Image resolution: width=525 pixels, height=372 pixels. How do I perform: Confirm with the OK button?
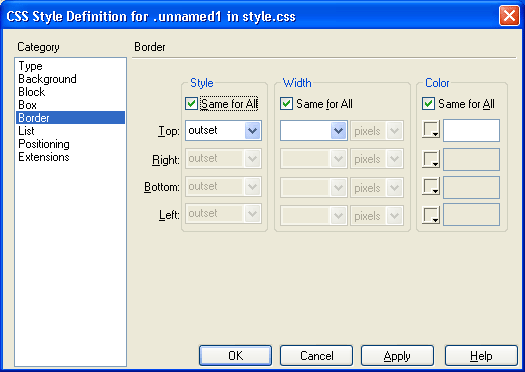coord(235,356)
